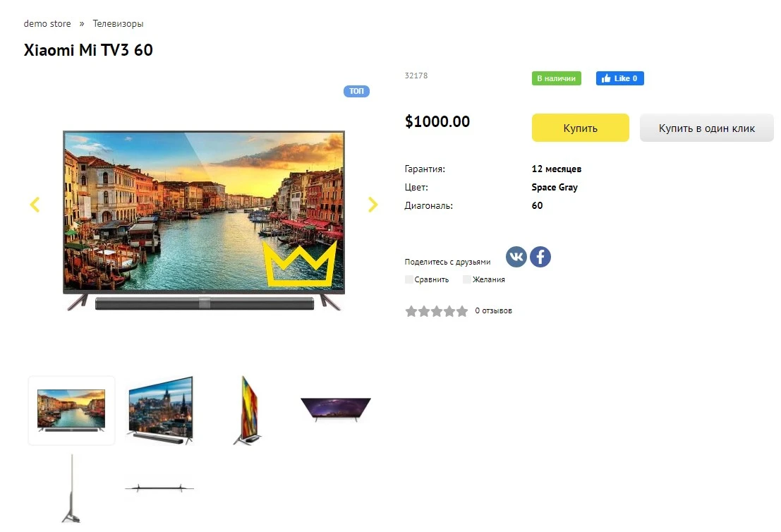Open the 0 отзывов reviews link

click(493, 311)
